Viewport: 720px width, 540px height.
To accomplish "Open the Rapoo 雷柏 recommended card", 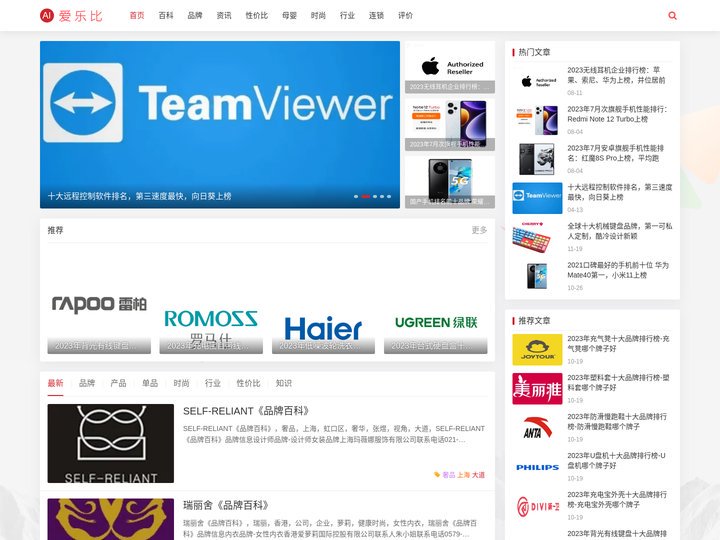I will tap(99, 303).
